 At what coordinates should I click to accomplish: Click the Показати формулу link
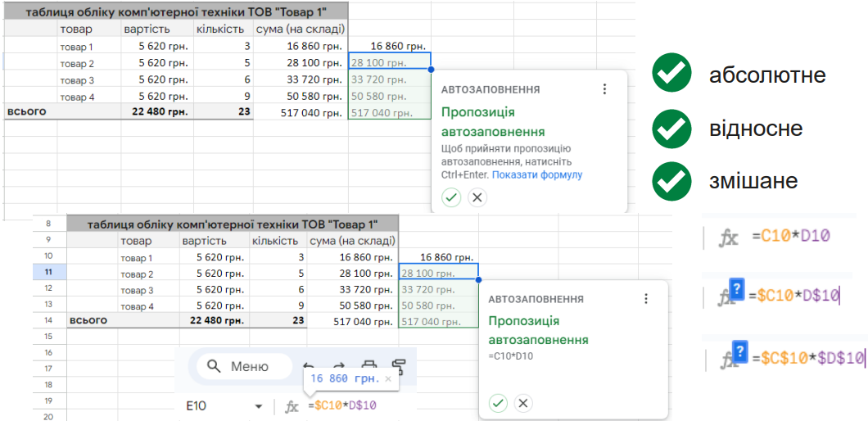(536, 174)
